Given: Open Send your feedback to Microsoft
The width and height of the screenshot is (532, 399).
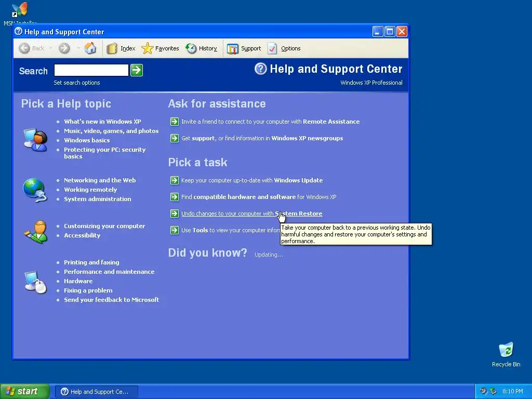Looking at the screenshot, I should tap(111, 300).
